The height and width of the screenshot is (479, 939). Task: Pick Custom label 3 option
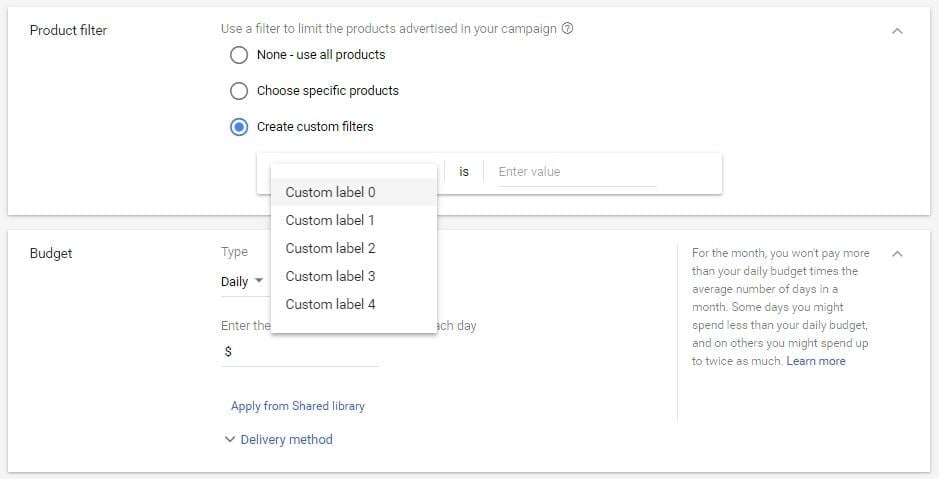pos(331,276)
